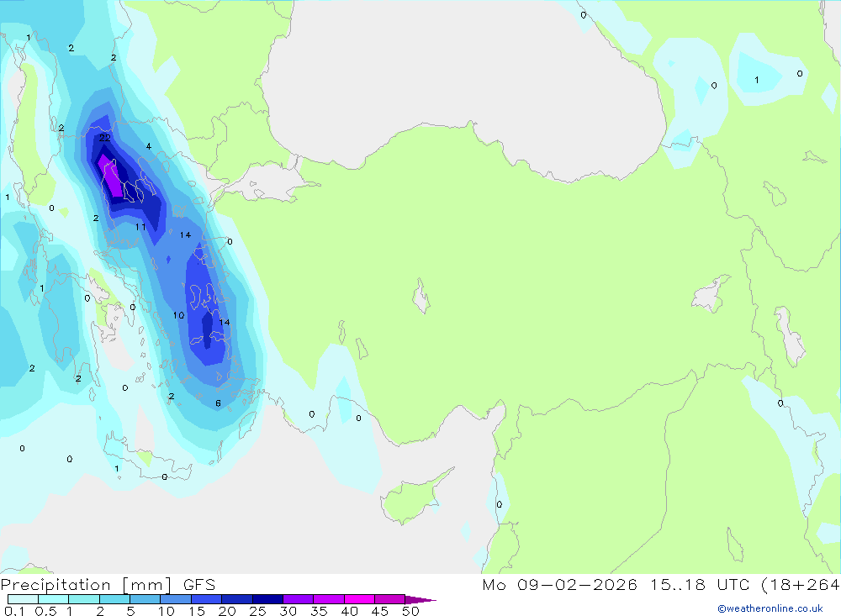This screenshot has height=616, width=841.
Task: Pick the 10–15 mm legend color swatch
Action: 176,599
